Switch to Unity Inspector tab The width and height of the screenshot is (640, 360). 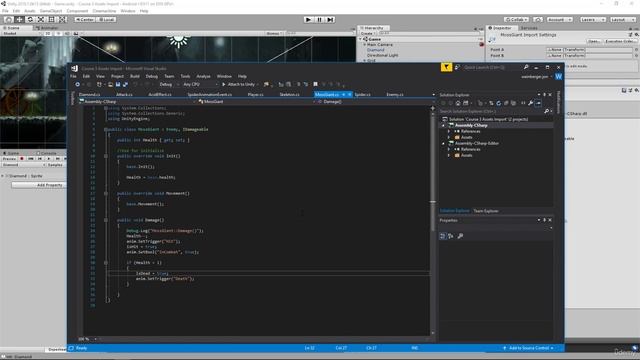[x=502, y=28]
